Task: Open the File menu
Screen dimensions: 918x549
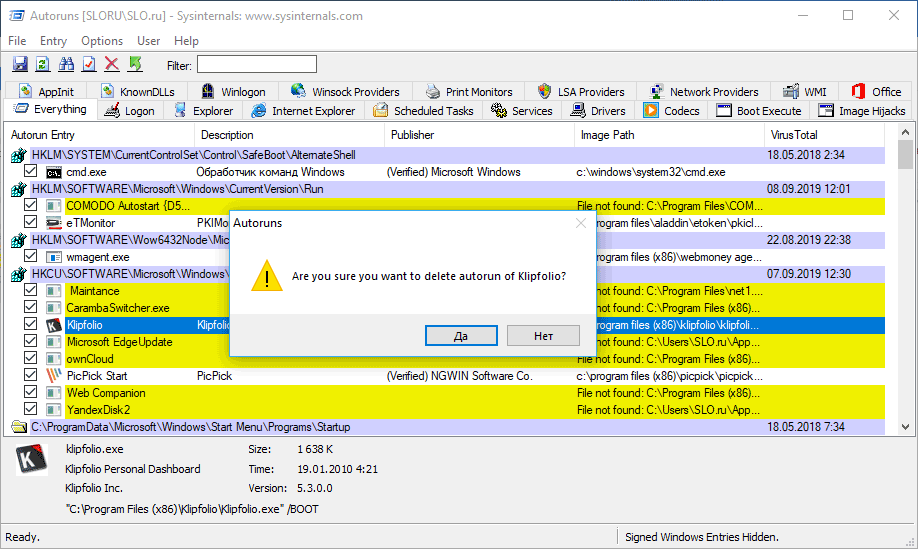Action: (x=17, y=41)
